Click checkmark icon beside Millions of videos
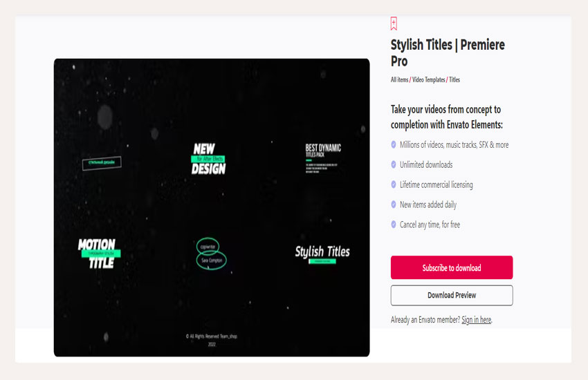 point(394,144)
